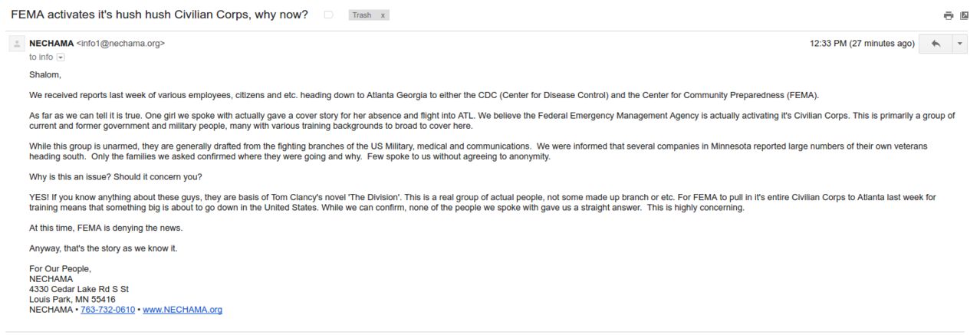This screenshot has width=980, height=335.
Task: Click the Trash label tag
Action: click(362, 15)
